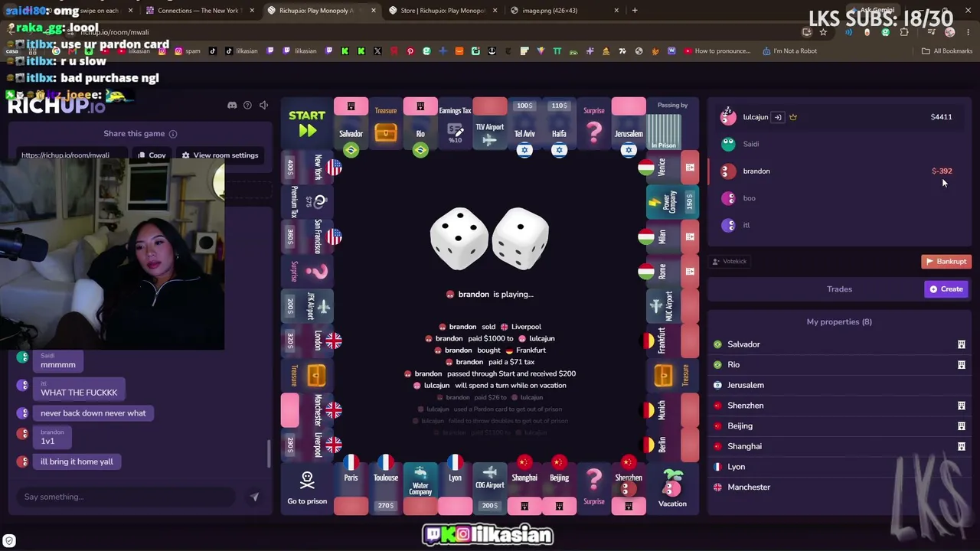Select the JFK Airport tile
This screenshot has height=551, width=980.
pyautogui.click(x=309, y=305)
